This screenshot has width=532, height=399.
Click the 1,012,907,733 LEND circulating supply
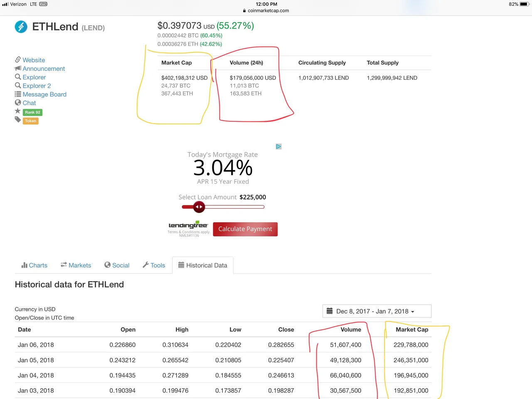tap(323, 78)
